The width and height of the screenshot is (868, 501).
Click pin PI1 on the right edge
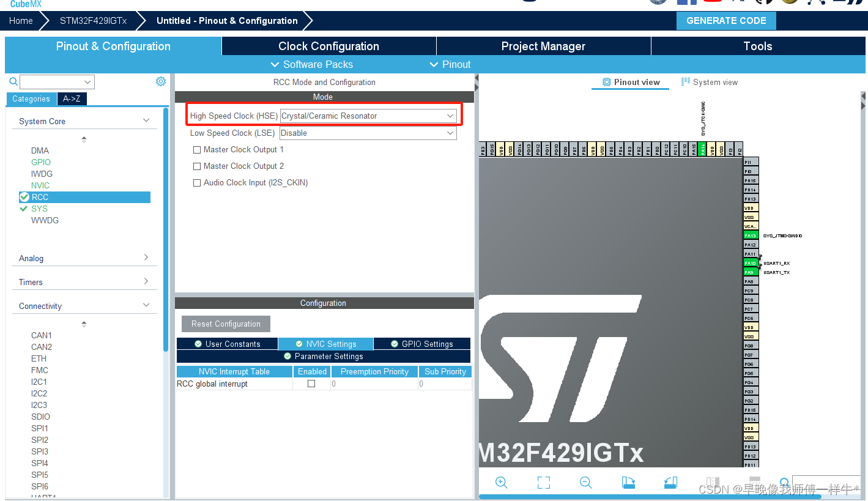[x=751, y=162]
